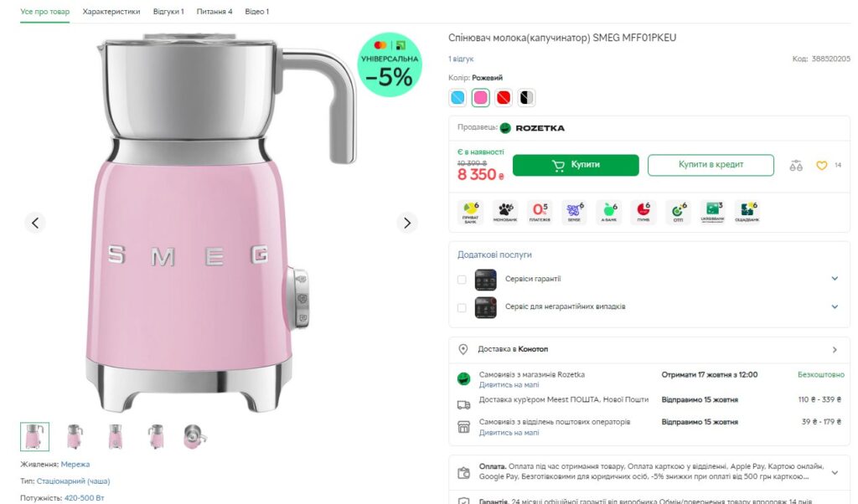Image resolution: width=858 pixels, height=504 pixels.
Task: Click the Купити в кредит button
Action: pos(711,165)
